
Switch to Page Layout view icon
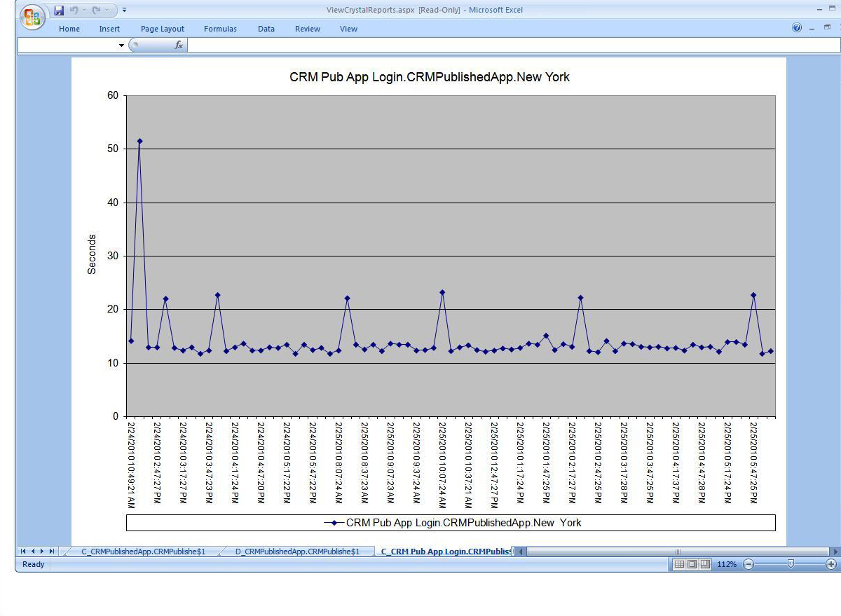(x=692, y=564)
